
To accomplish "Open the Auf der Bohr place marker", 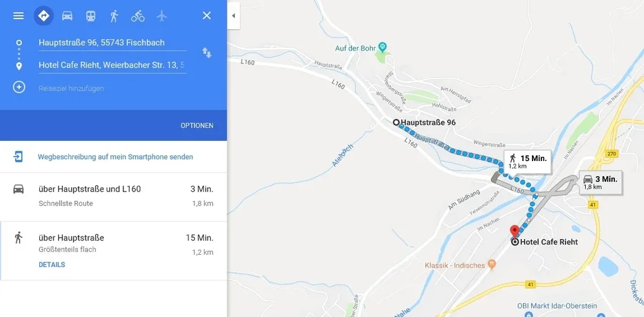I will point(382,48).
